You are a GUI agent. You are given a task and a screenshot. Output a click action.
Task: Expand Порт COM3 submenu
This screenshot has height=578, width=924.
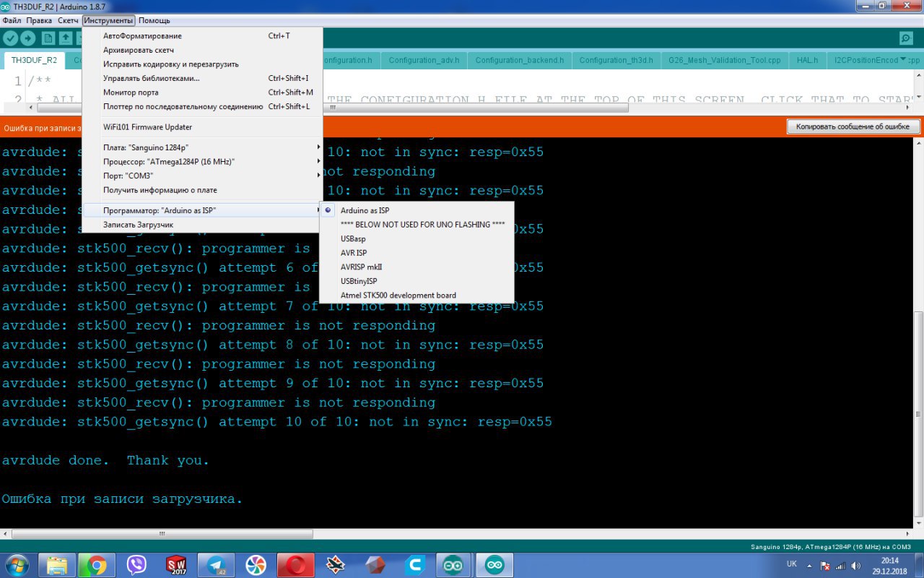pyautogui.click(x=202, y=176)
